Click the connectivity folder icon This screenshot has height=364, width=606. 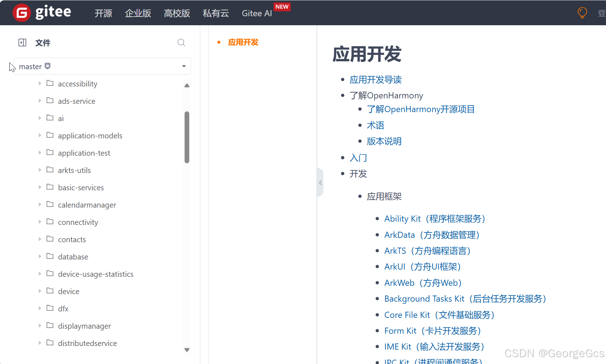coord(50,222)
